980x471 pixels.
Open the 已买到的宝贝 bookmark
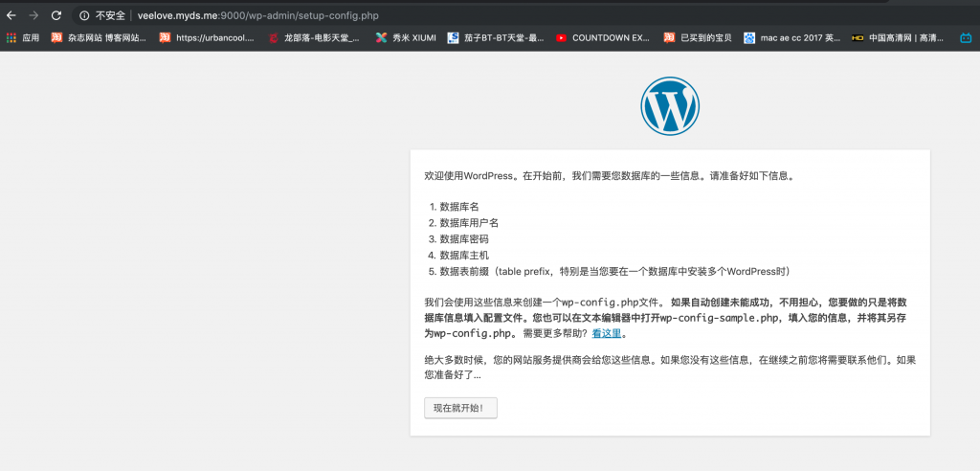[698, 37]
